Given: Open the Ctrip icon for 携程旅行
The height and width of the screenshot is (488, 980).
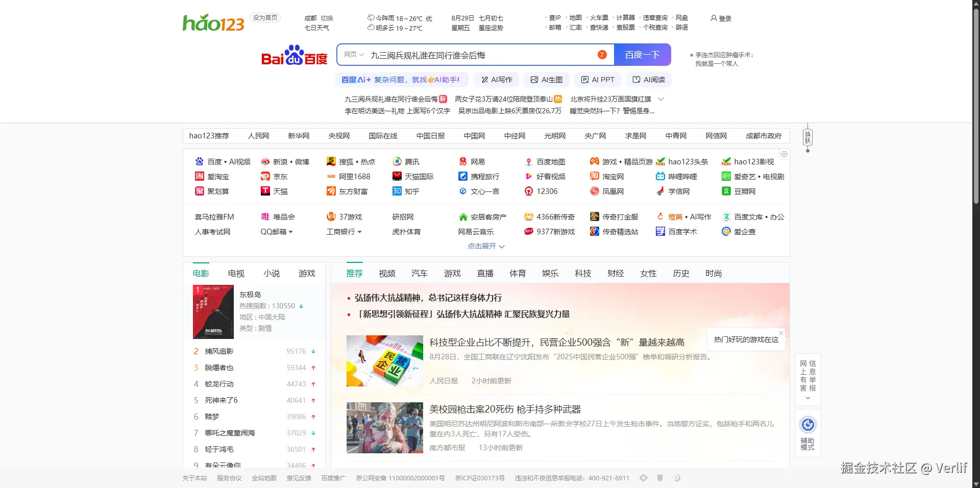Looking at the screenshot, I should coord(462,177).
